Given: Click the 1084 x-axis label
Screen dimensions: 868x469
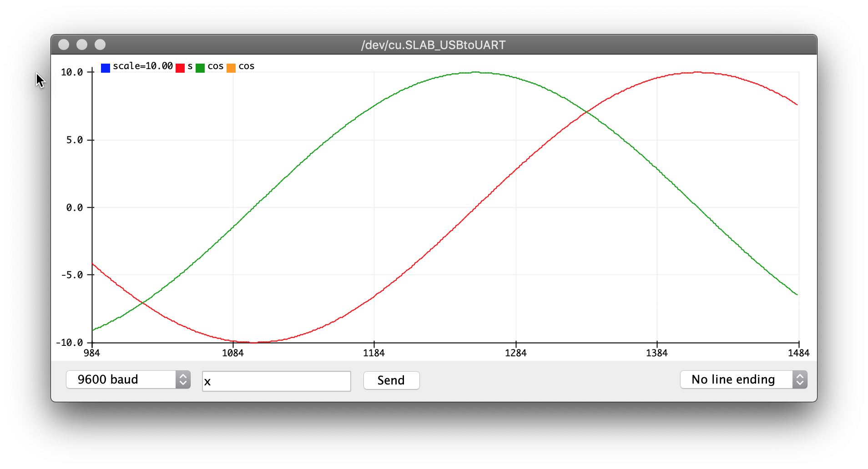Looking at the screenshot, I should tap(233, 353).
